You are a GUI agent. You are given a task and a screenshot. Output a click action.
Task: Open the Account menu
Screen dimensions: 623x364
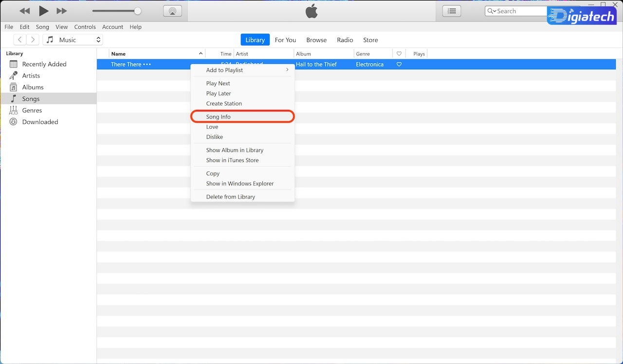point(112,27)
